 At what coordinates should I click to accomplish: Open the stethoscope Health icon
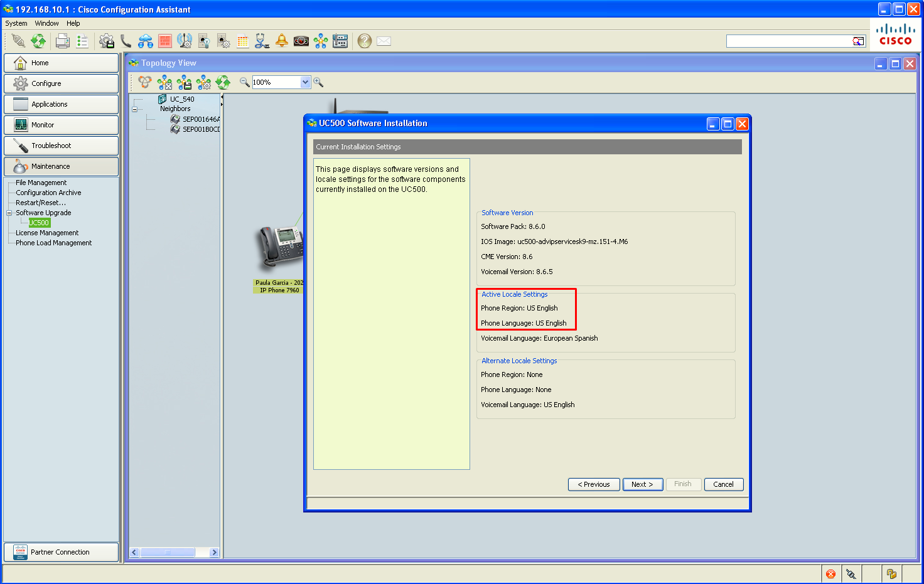pyautogui.click(x=262, y=41)
